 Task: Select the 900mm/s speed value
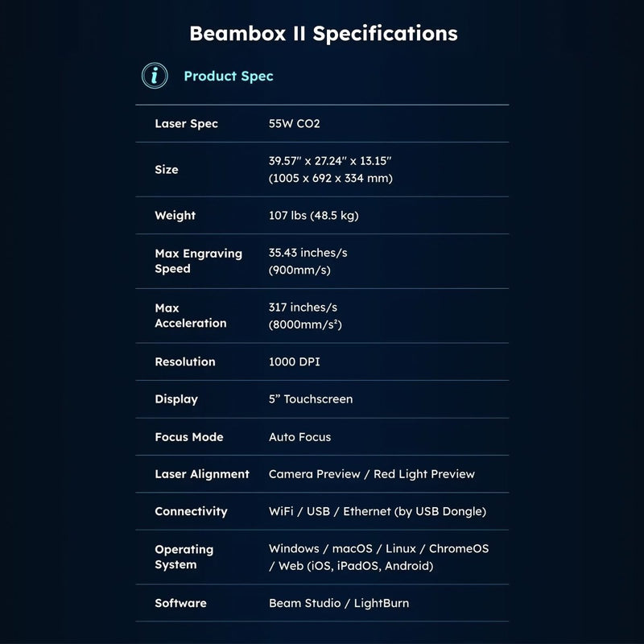coord(299,270)
